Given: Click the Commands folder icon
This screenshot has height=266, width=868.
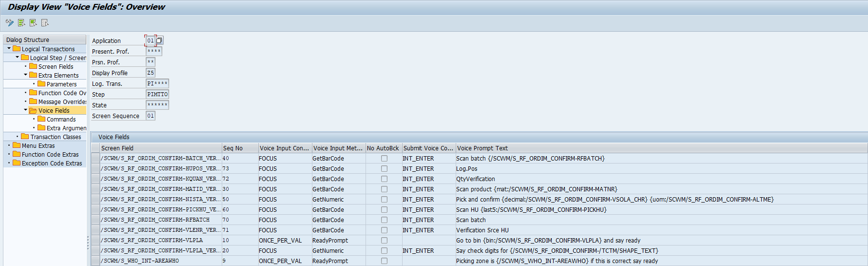Looking at the screenshot, I should point(41,119).
